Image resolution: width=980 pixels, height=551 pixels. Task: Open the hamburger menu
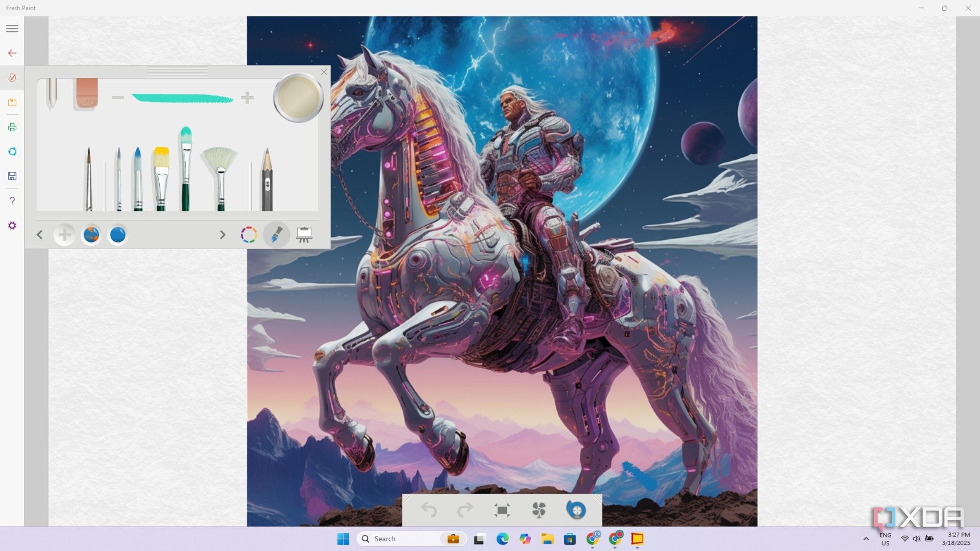pyautogui.click(x=12, y=28)
